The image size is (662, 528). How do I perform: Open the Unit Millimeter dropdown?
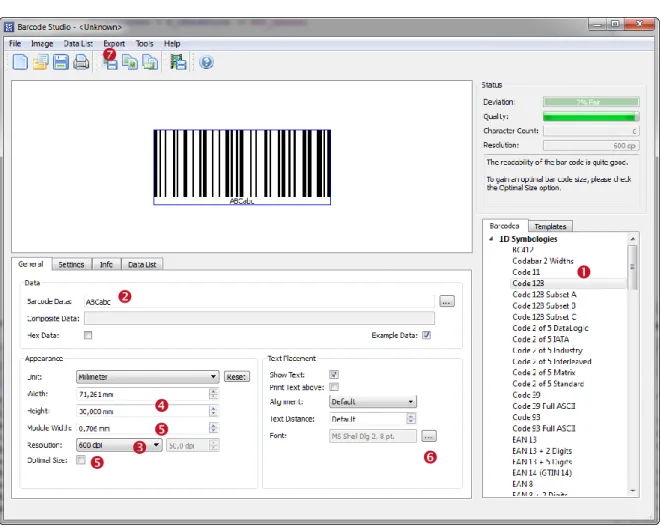[x=147, y=376]
